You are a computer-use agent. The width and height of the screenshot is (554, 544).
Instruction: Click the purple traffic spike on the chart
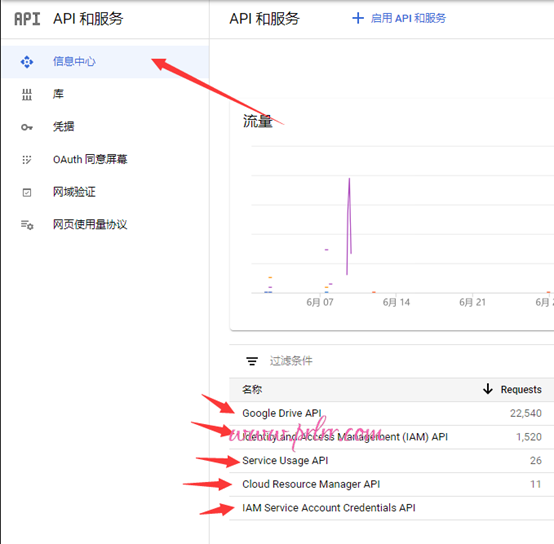click(x=349, y=226)
